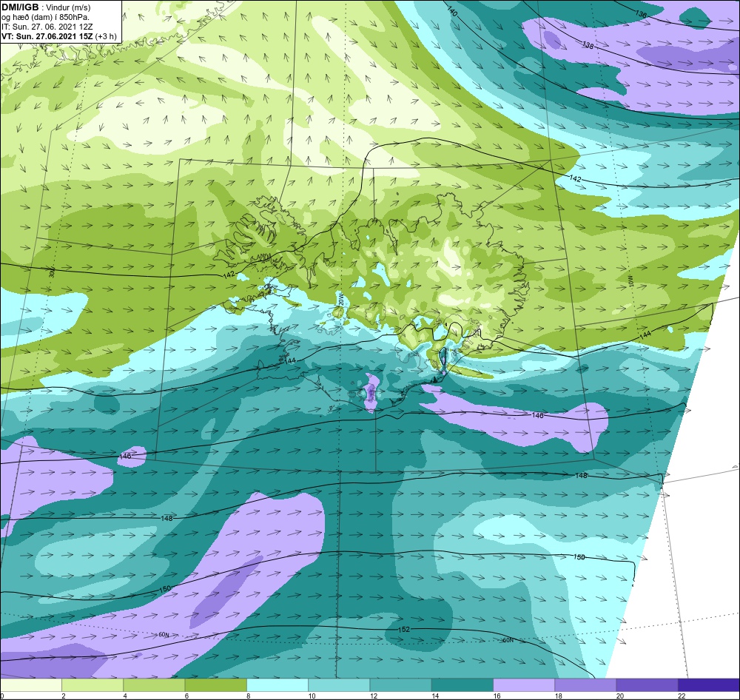Pick the 12–14 m/s teal legend swatch

(x=400, y=684)
